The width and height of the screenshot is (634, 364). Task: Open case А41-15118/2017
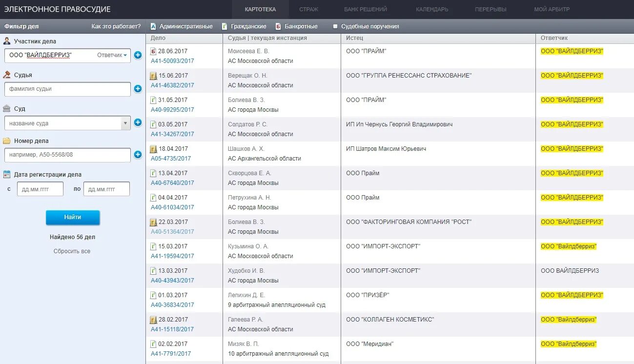coord(172,329)
